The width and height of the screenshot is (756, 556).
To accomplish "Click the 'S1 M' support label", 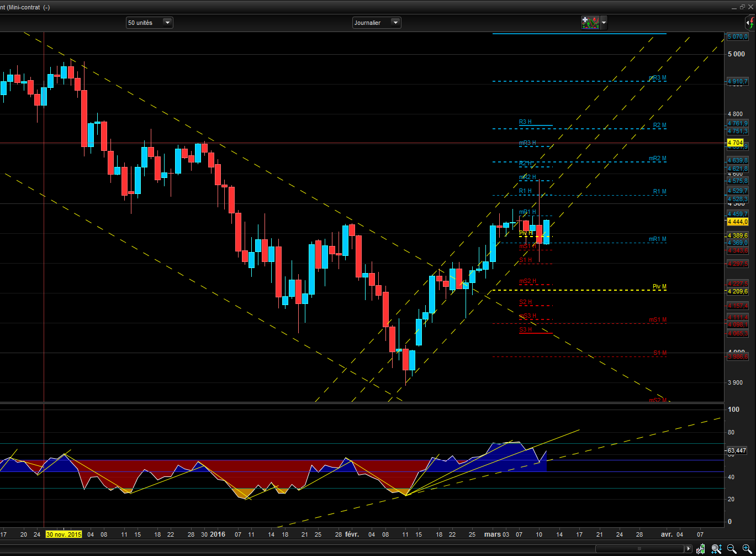I will tap(659, 353).
